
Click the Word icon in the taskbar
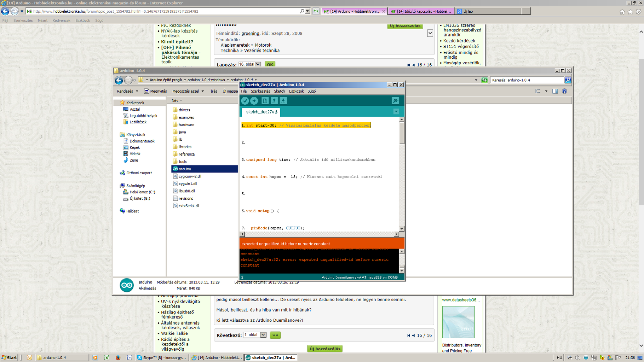pyautogui.click(x=129, y=358)
